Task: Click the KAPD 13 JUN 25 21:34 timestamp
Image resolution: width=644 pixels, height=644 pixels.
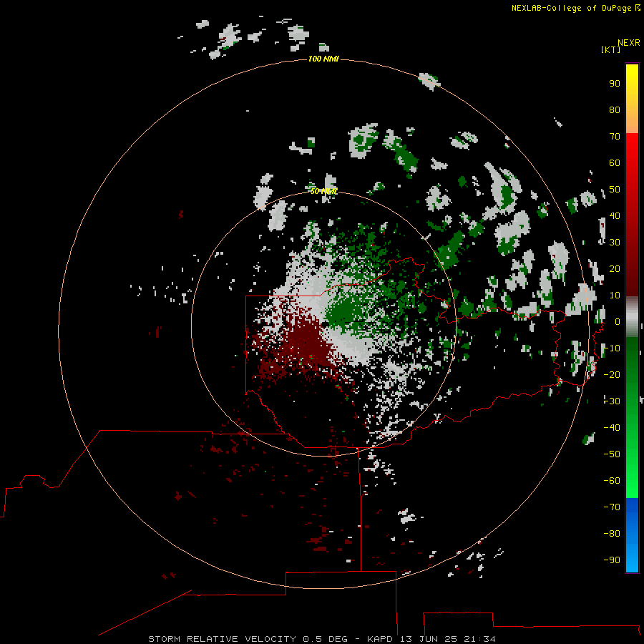Action: point(431,639)
